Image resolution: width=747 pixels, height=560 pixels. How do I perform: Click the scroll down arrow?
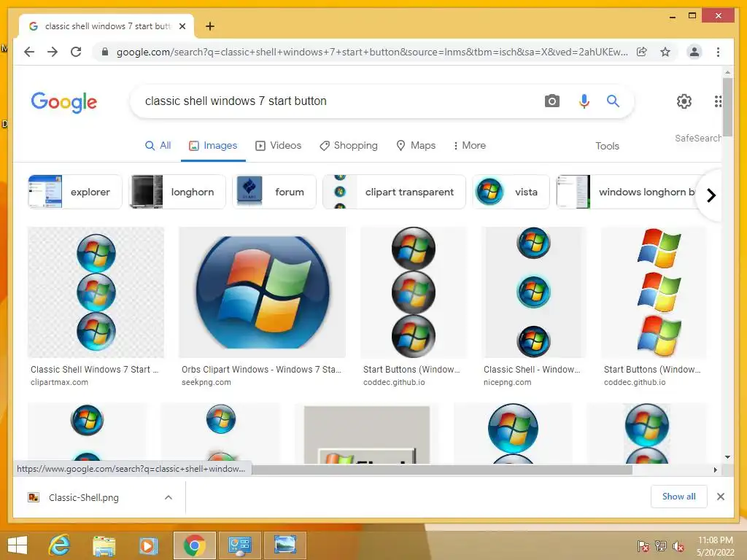(727, 457)
